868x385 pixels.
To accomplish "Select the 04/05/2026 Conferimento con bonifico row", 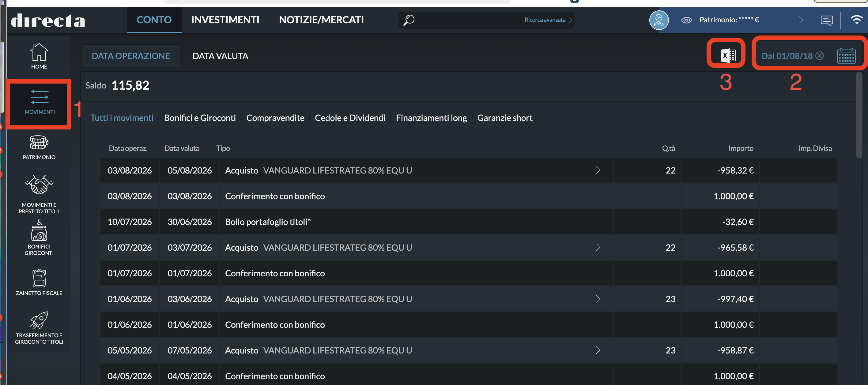I will 468,375.
